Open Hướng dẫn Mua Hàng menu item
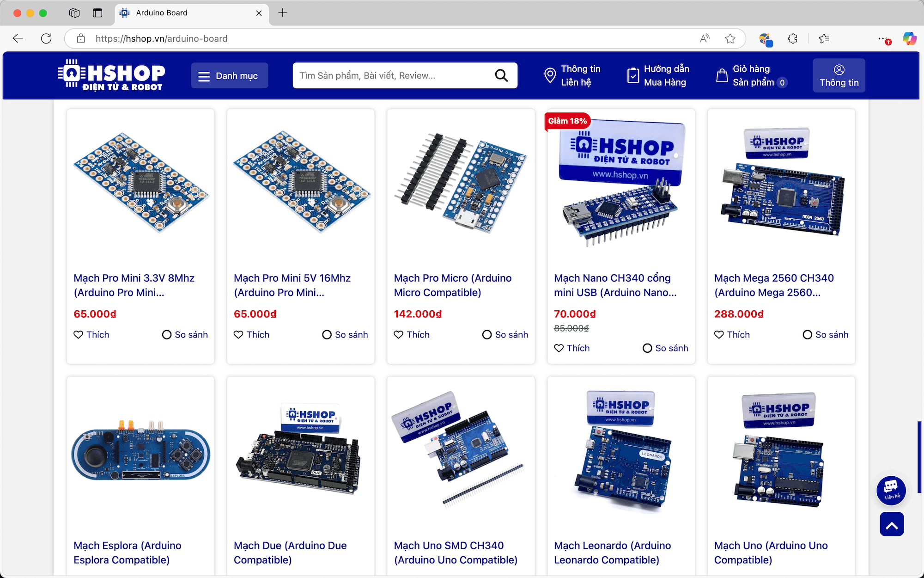Image resolution: width=924 pixels, height=578 pixels. 658,75
